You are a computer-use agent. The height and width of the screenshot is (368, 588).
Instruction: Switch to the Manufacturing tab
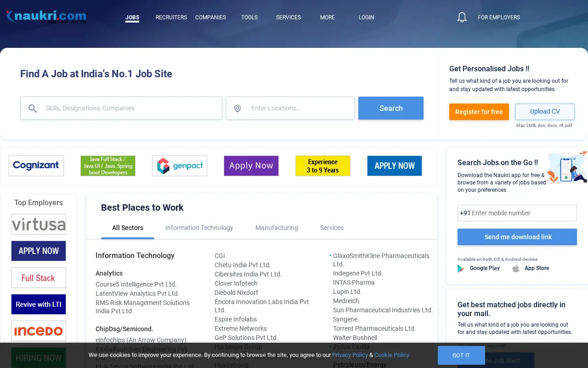pos(277,228)
